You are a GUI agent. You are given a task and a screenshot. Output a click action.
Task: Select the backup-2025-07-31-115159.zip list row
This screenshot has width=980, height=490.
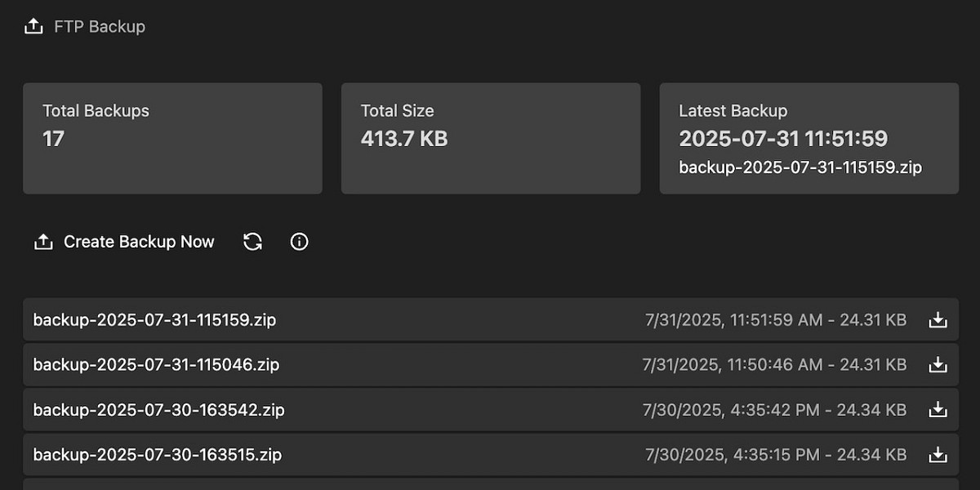491,320
